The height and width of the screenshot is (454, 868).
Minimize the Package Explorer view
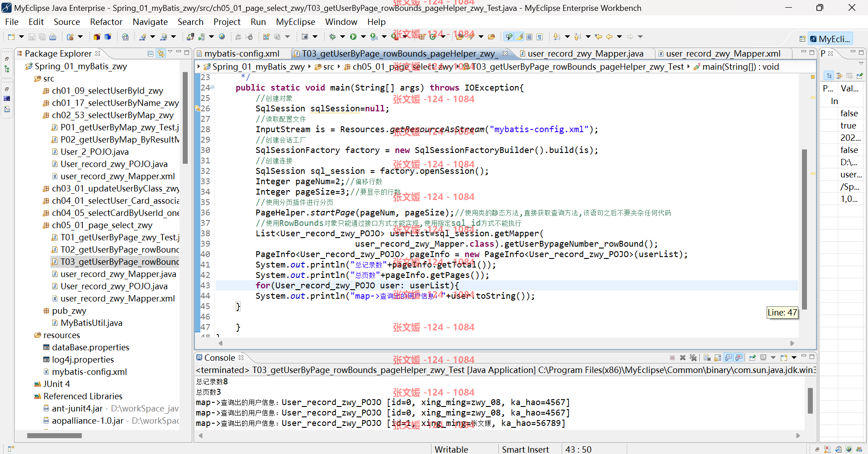tap(179, 52)
